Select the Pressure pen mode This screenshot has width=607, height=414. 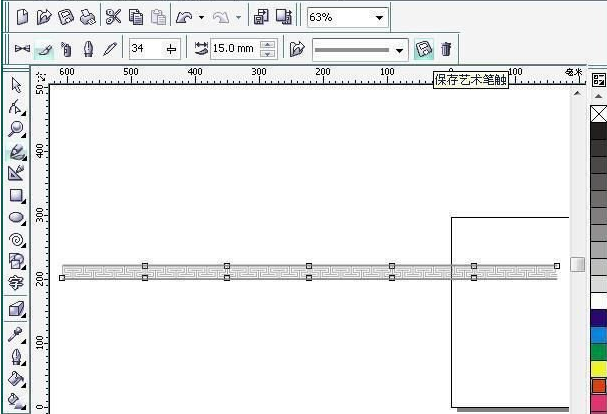click(x=110, y=50)
